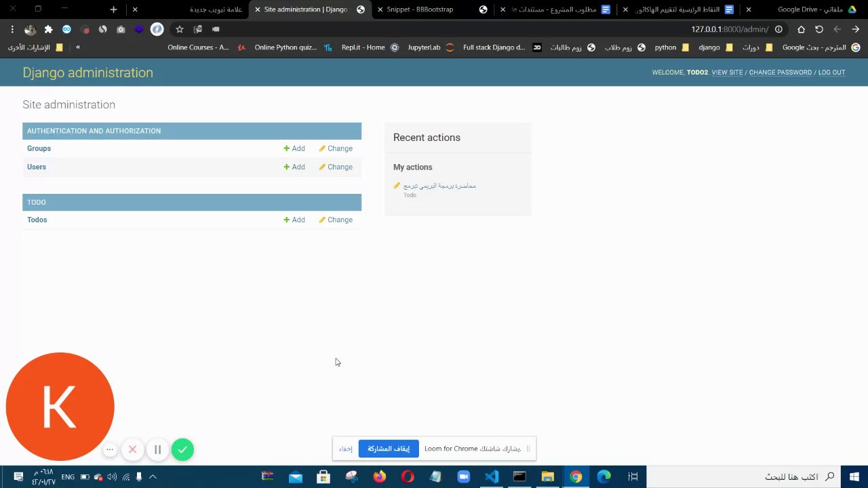Open the Windows Start menu
This screenshot has width=868, height=488.
tap(854, 477)
